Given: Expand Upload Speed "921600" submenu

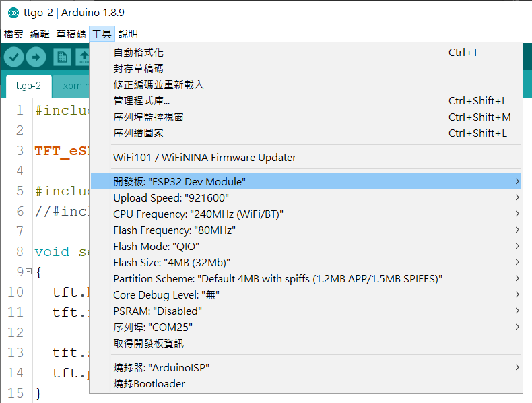Looking at the screenshot, I should point(306,198).
